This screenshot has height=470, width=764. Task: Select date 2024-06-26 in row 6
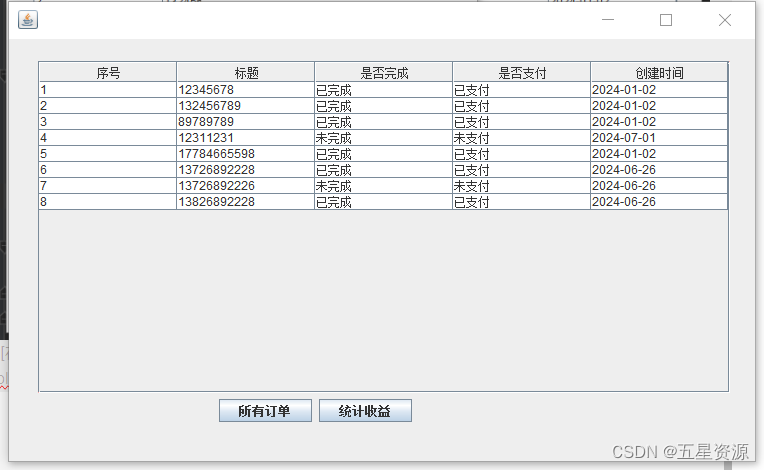659,170
